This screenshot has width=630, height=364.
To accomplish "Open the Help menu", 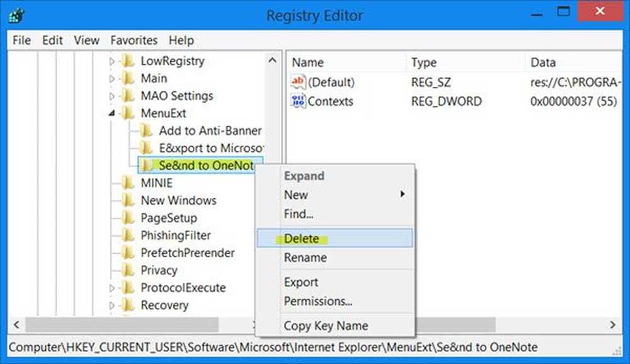I will 181,40.
